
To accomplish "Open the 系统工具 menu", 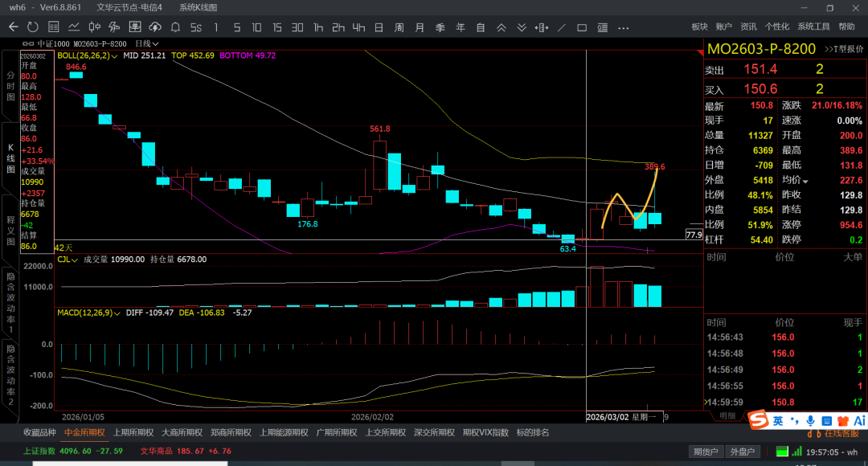I will coord(813,27).
